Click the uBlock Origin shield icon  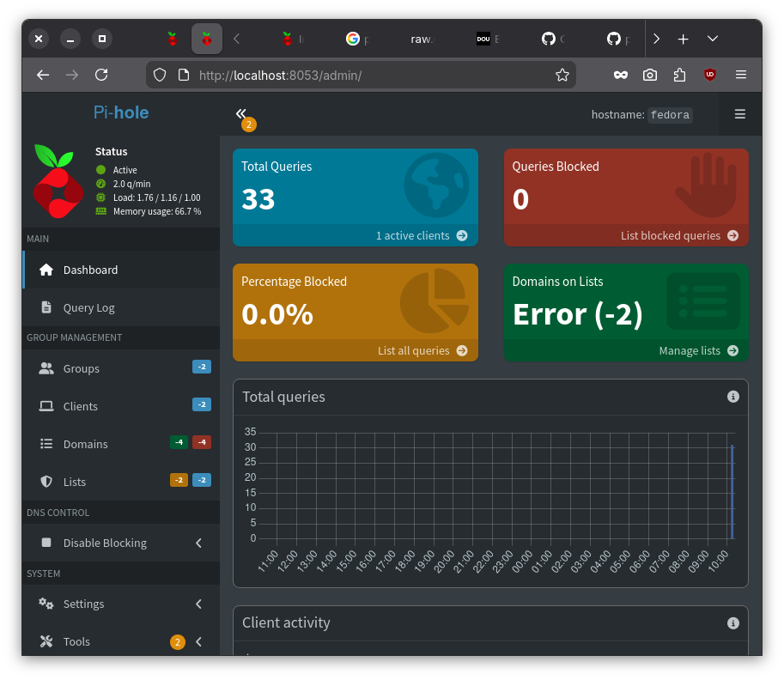709,76
